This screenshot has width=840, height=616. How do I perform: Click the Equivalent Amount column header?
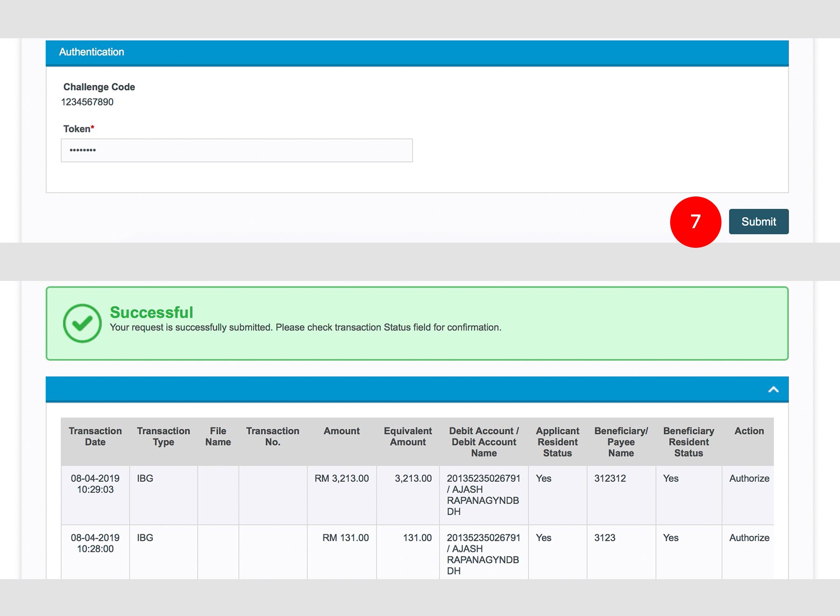pos(407,436)
